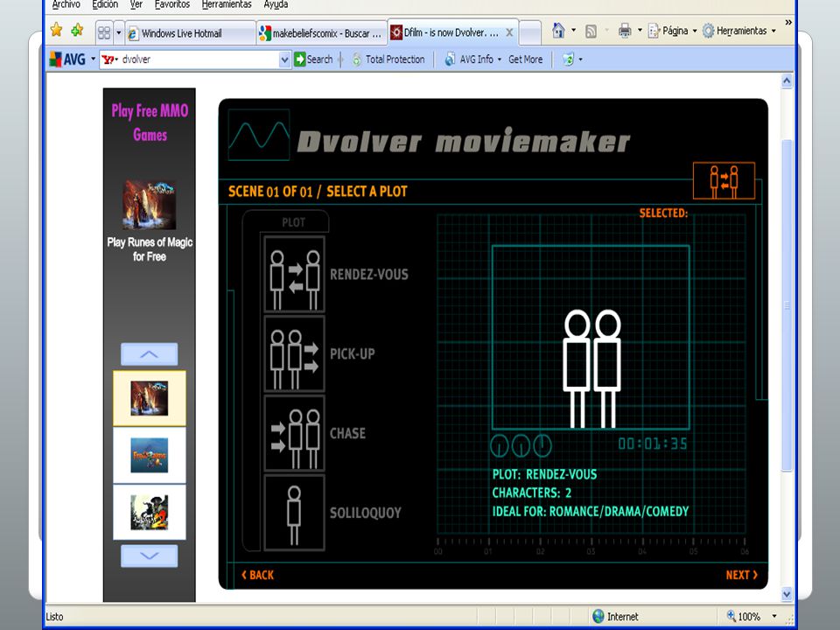Click the up arrow in ad sidebar

pos(150,354)
